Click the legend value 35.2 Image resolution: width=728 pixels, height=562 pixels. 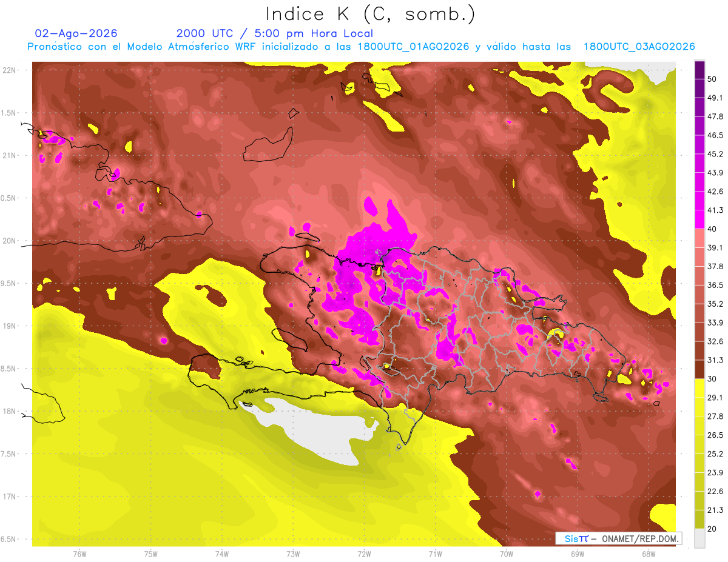coord(715,304)
